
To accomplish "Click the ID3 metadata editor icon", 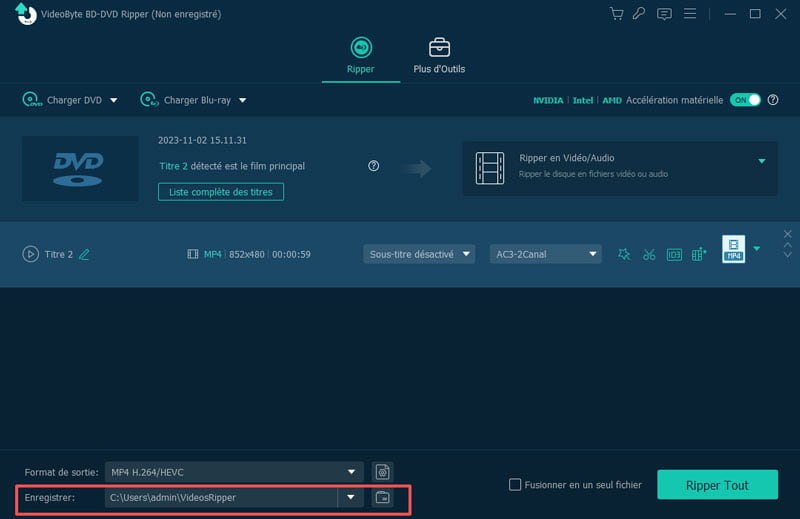I will [x=674, y=255].
